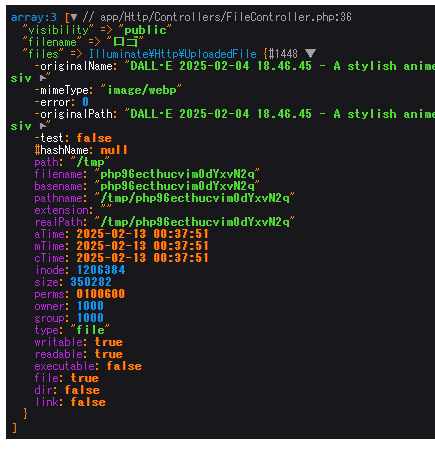Click the "ロゴ" filename value
The width and height of the screenshot is (435, 453).
[x=125, y=42]
